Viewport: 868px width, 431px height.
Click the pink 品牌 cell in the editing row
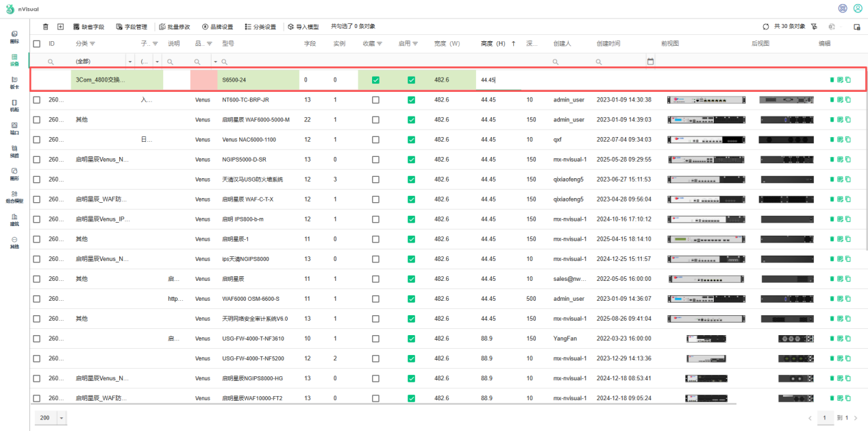tap(203, 80)
